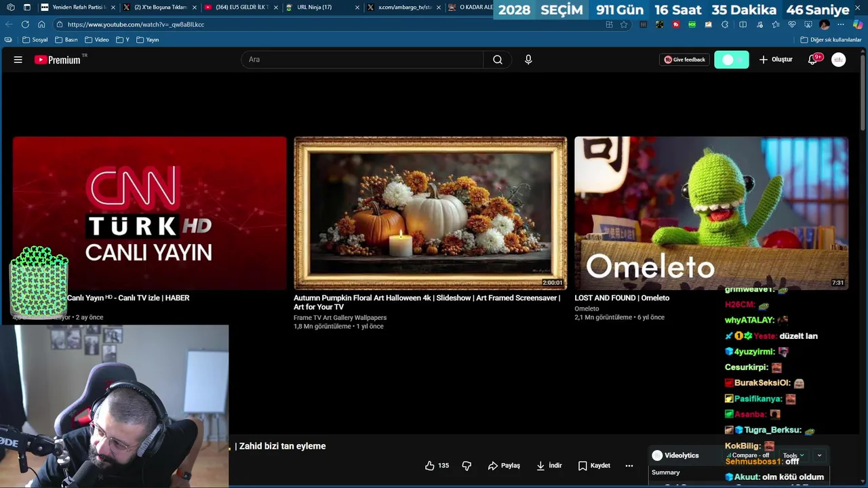The width and height of the screenshot is (868, 488).
Task: Switch to EU5 GELDİ YouTube tab
Action: [x=241, y=7]
